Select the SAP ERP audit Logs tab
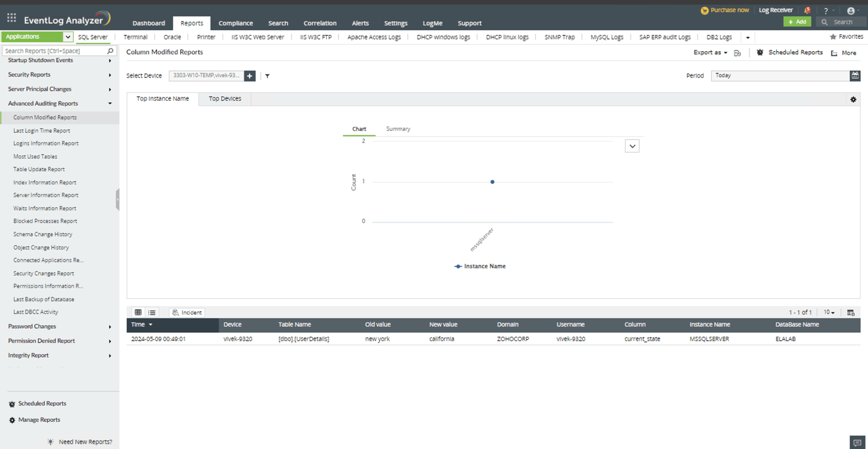Screen dimensions: 868x449 click(665, 37)
